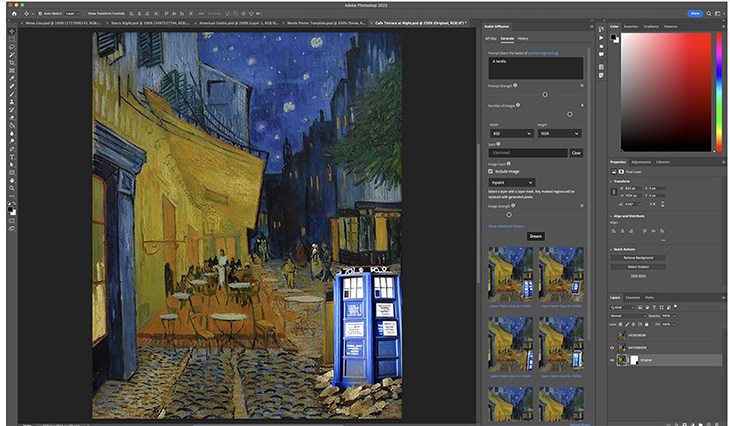Open the Inpaint mode dropdown
The width and height of the screenshot is (730, 426).
[x=512, y=183]
